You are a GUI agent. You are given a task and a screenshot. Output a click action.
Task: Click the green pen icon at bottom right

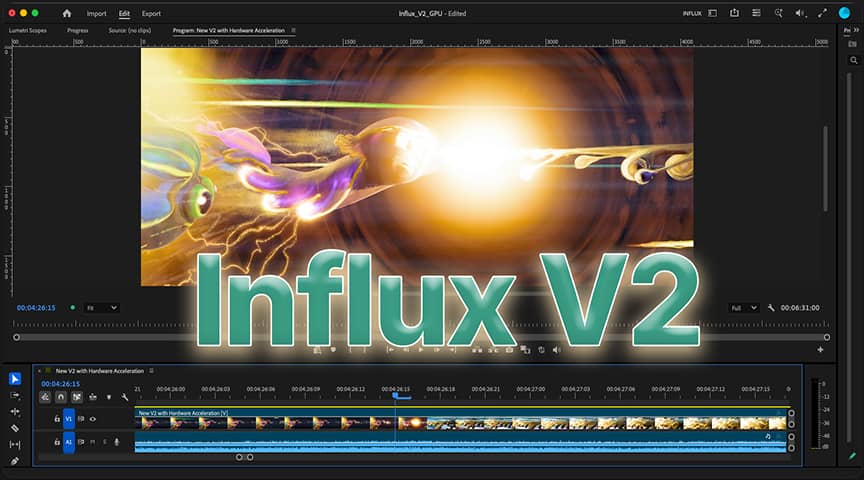pos(852,456)
